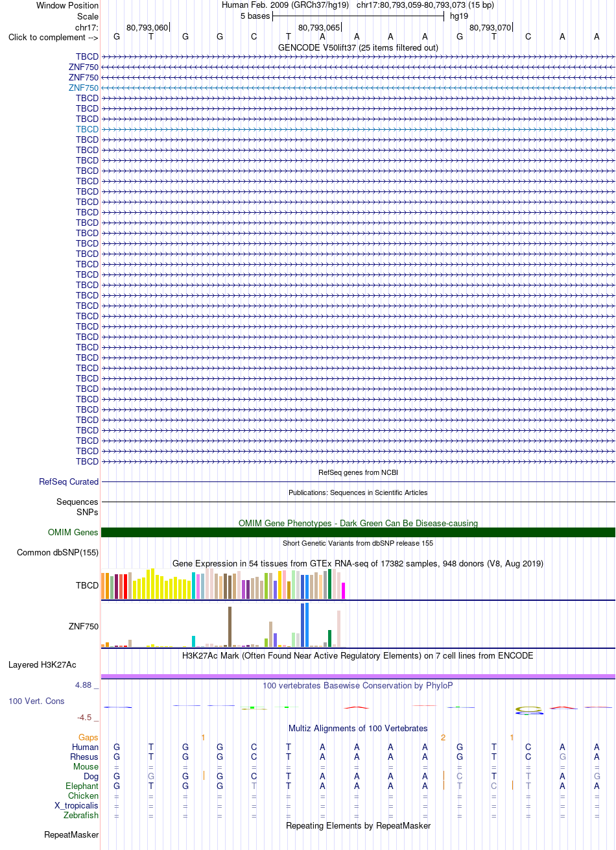Viewport: 616px width, 850px height.
Task: Click the Human Feb. 2009 (GRCh37/hg19) position title
Action: [x=285, y=5]
